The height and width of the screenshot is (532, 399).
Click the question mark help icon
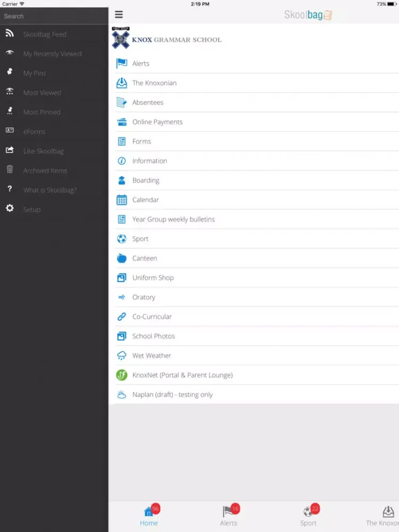[x=10, y=189]
